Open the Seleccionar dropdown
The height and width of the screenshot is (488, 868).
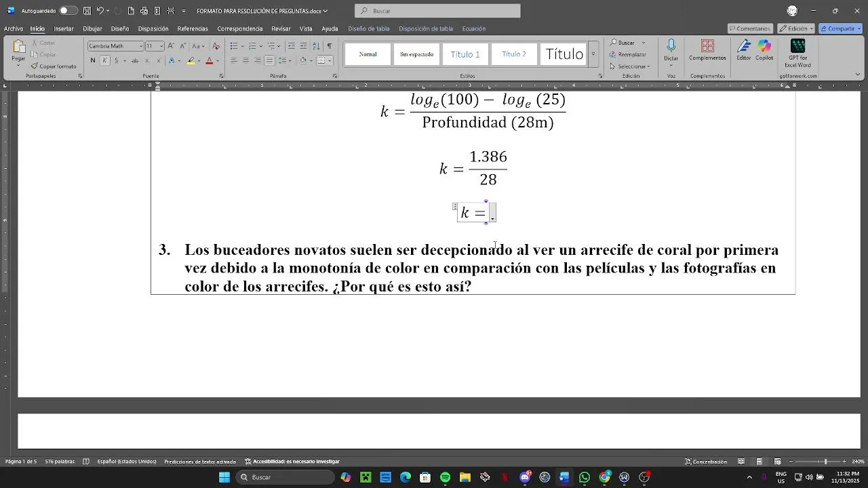point(629,66)
